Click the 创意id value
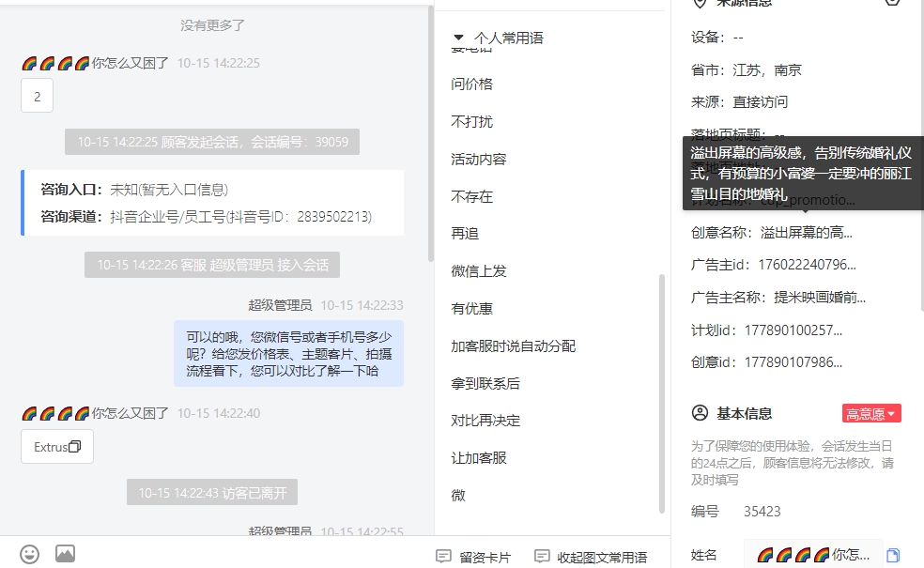This screenshot has height=568, width=924. [x=793, y=362]
